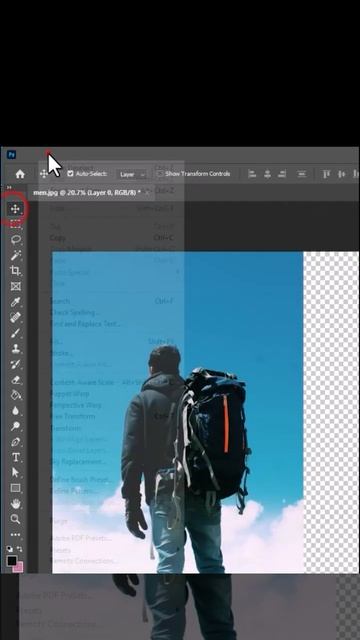Image resolution: width=360 pixels, height=640 pixels.
Task: Open the background color picker (pink)
Action: click(x=18, y=567)
